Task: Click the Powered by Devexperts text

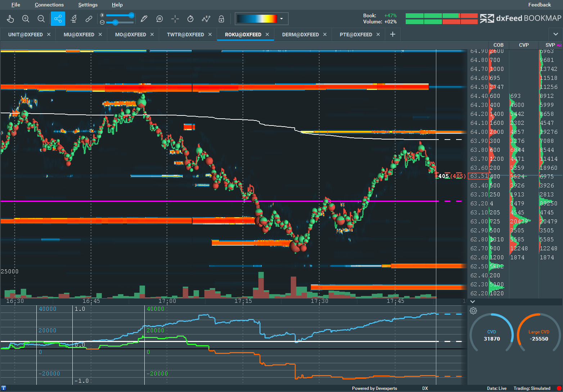Action: (374, 388)
